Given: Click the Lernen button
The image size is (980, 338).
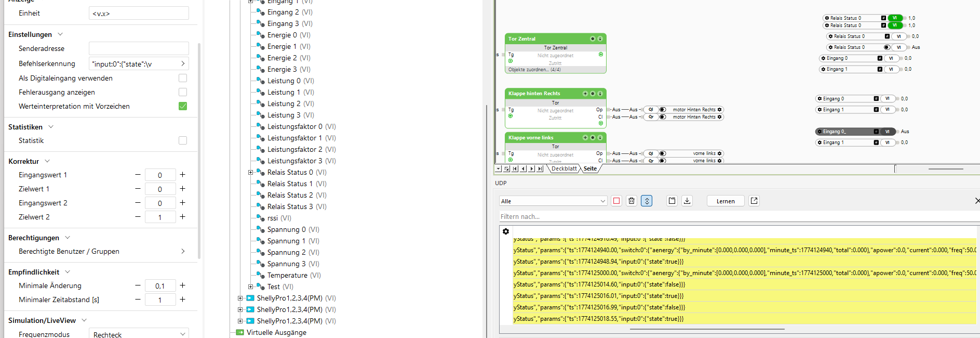Looking at the screenshot, I should [x=726, y=201].
